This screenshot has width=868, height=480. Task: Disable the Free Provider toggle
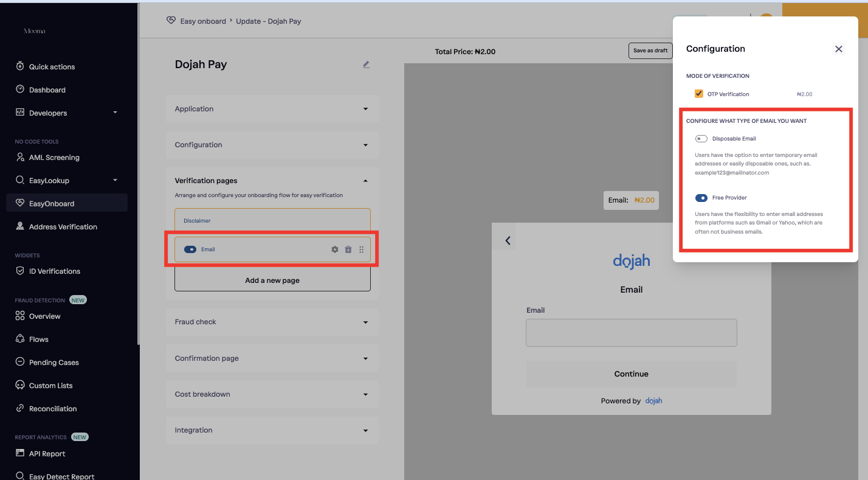(701, 198)
